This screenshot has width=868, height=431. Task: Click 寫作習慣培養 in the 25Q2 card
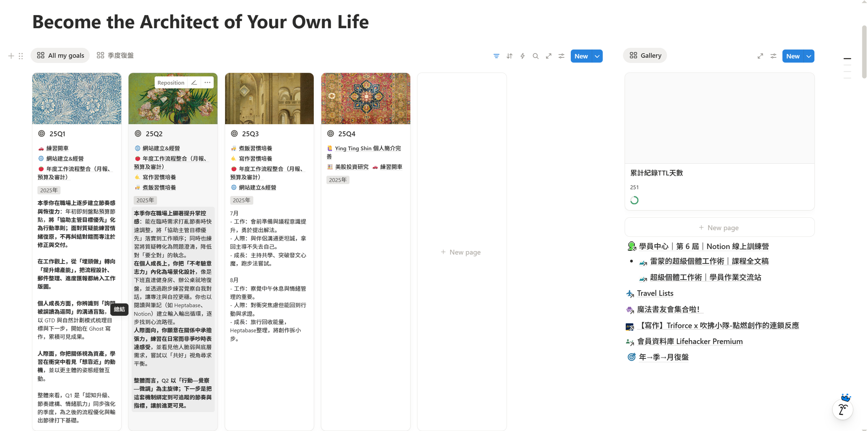click(155, 177)
